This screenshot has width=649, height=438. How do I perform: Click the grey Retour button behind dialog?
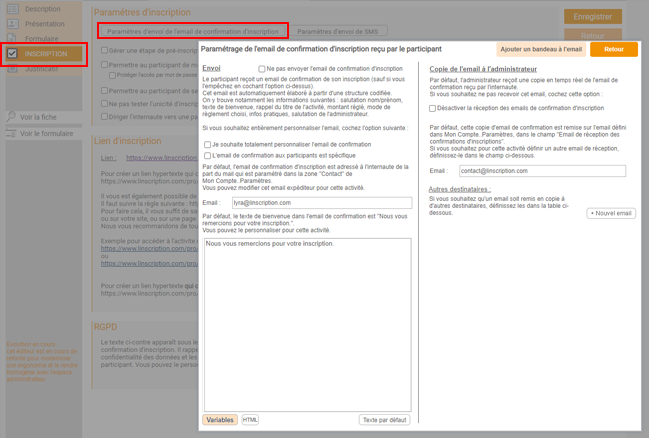coord(593,35)
